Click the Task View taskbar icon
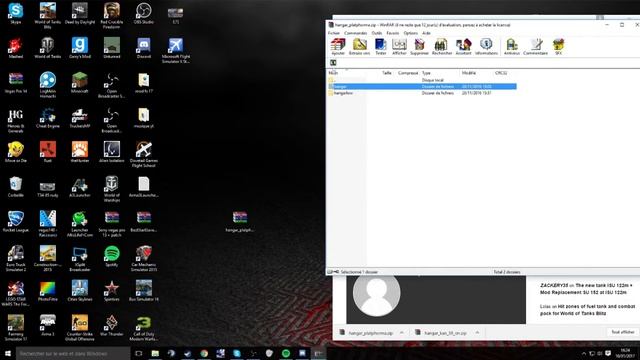Viewport: 640px width, 360px height. point(139,353)
